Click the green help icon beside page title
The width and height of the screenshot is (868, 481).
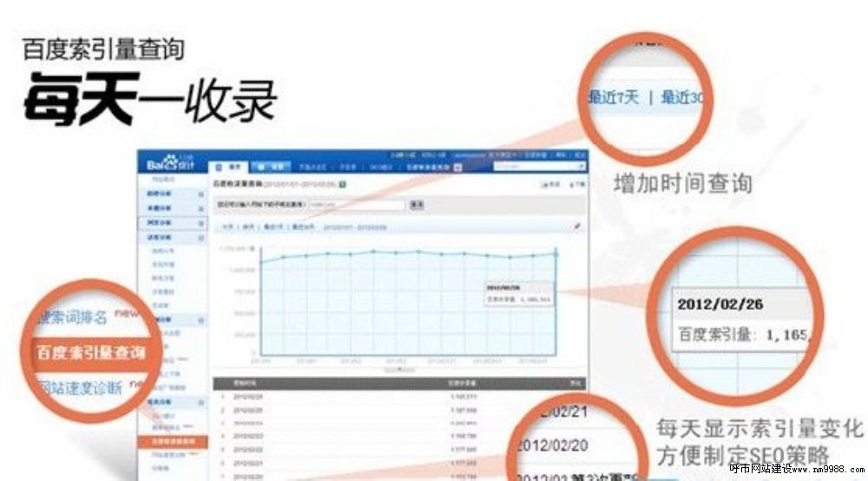coord(343,184)
